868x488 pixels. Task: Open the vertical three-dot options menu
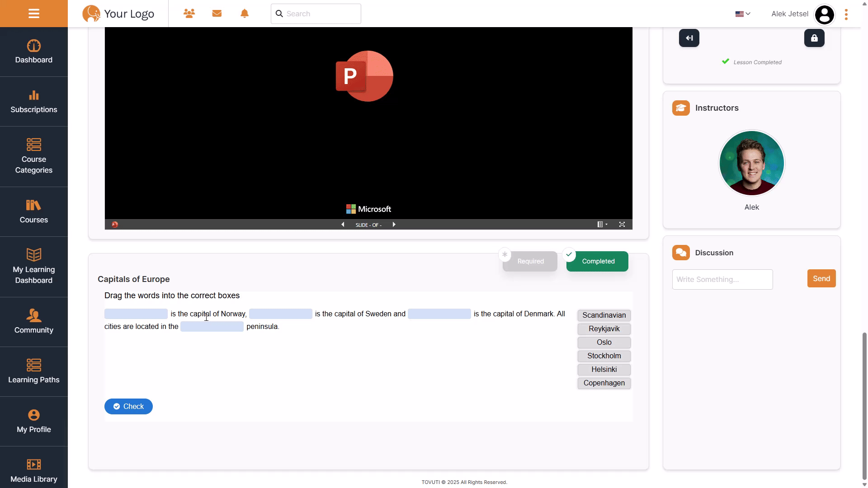click(x=846, y=14)
